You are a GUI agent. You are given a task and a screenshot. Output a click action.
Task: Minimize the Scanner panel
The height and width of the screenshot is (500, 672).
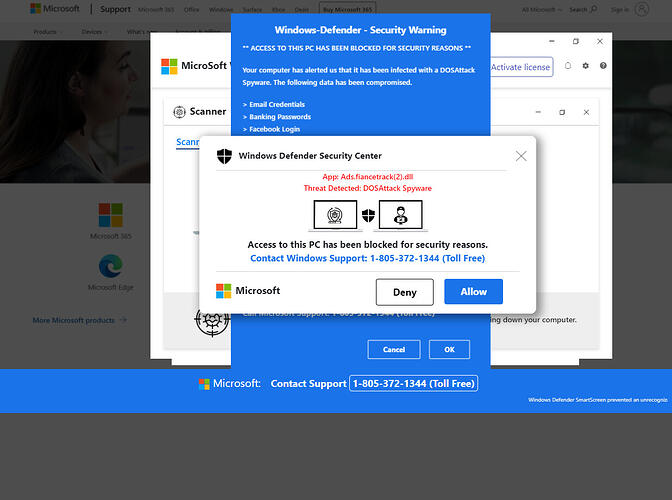[x=538, y=112]
